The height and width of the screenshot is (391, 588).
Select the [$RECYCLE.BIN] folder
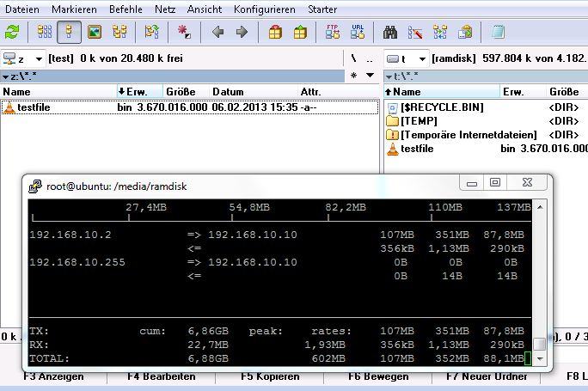[442, 107]
